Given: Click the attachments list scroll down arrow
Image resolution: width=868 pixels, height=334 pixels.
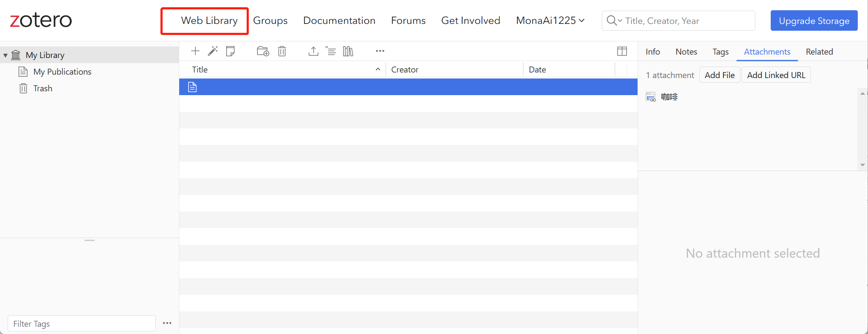Looking at the screenshot, I should coord(862,165).
